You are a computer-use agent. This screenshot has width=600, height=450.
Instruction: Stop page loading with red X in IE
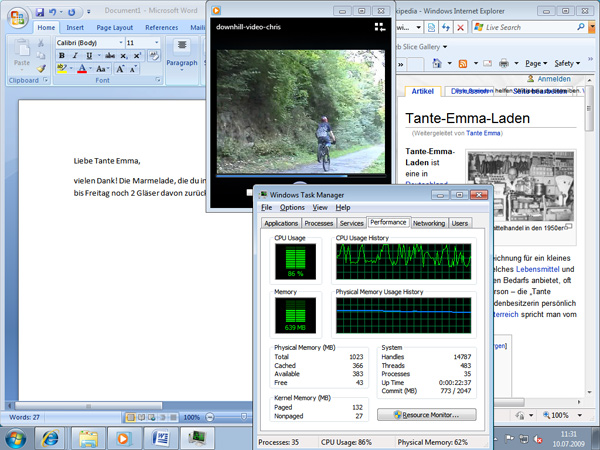coord(460,28)
